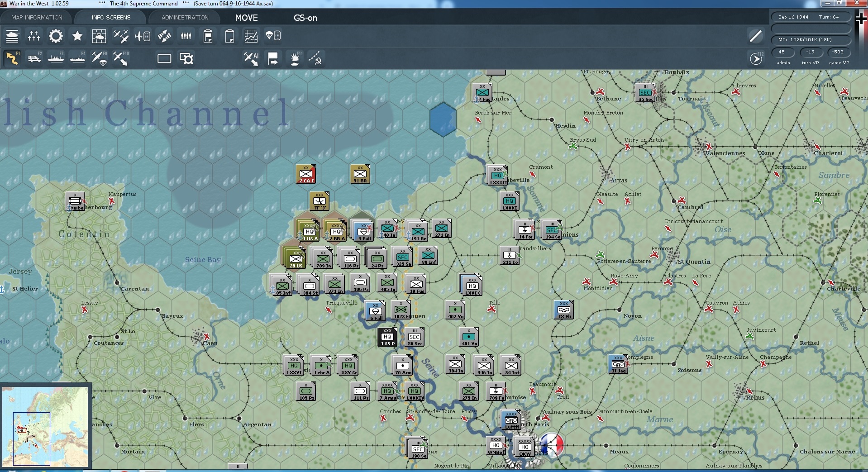
Task: Open the order of battle tank icon
Action: pos(12,36)
